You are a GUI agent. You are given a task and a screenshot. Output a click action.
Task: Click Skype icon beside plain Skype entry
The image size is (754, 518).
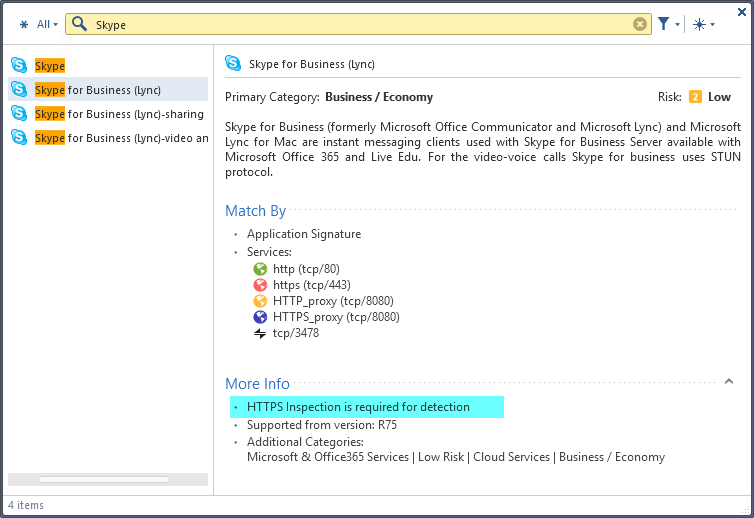[19, 65]
